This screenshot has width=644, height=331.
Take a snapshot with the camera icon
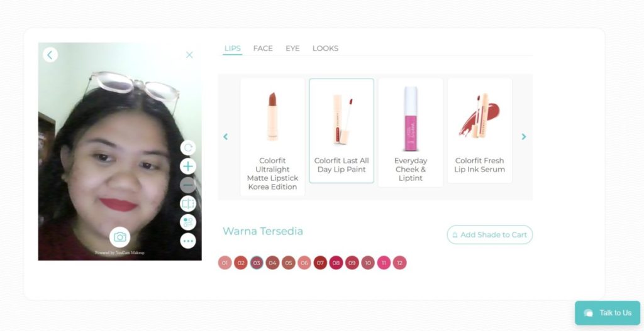120,237
